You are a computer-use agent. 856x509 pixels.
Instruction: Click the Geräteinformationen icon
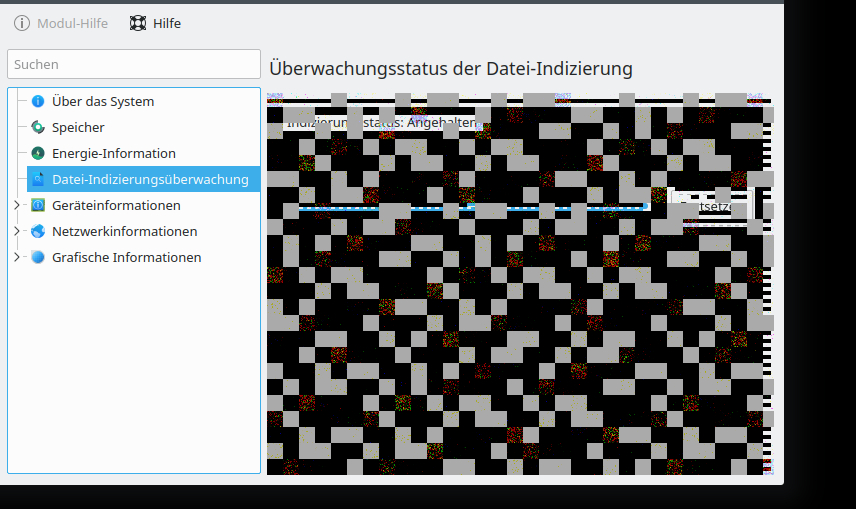point(38,205)
